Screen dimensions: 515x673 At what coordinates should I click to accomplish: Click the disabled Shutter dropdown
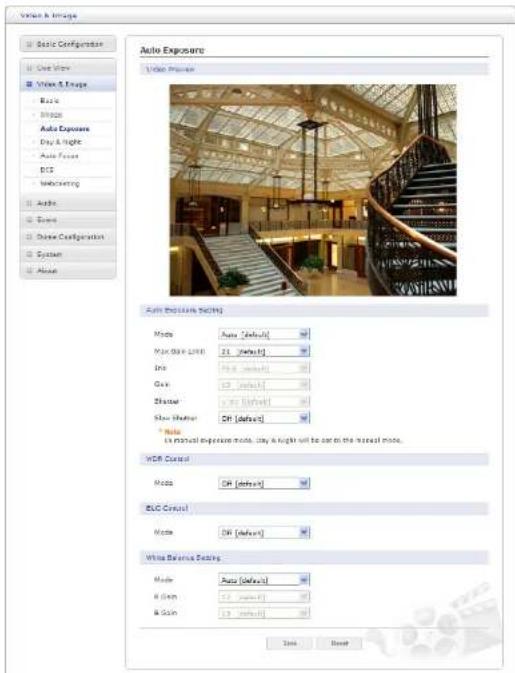pos(264,402)
